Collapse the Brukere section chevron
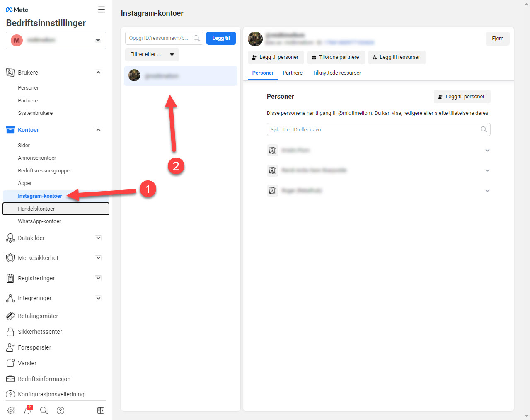 pos(98,73)
